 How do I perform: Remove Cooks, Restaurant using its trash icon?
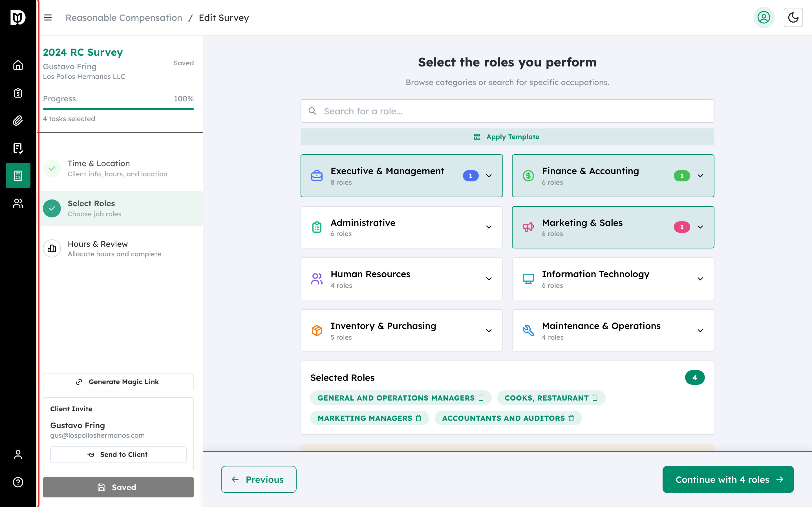pos(595,398)
